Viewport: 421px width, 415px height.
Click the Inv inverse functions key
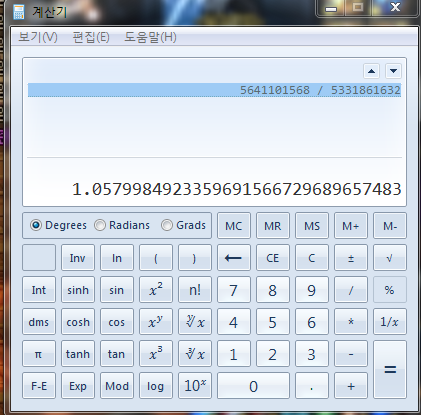coord(78,258)
